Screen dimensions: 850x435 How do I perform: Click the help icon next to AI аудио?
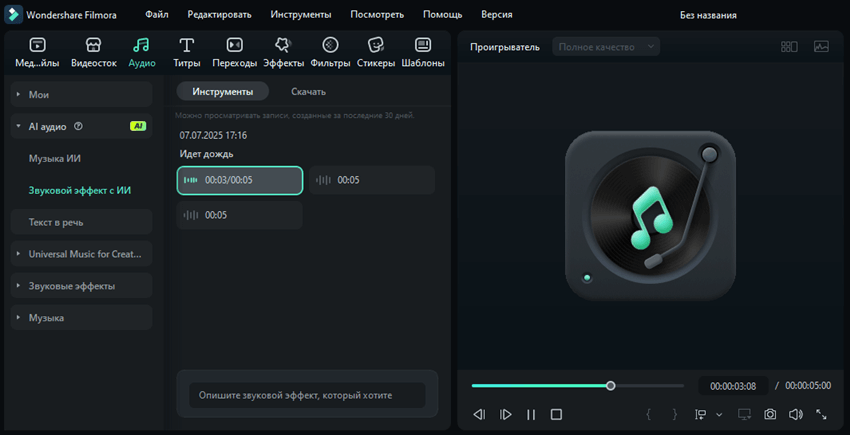point(78,126)
